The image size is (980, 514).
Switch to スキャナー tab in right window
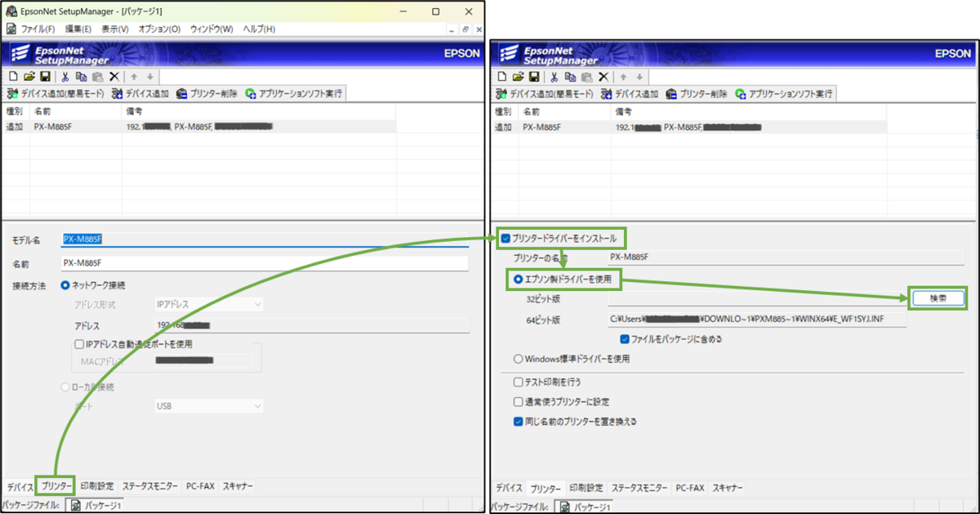[728, 488]
